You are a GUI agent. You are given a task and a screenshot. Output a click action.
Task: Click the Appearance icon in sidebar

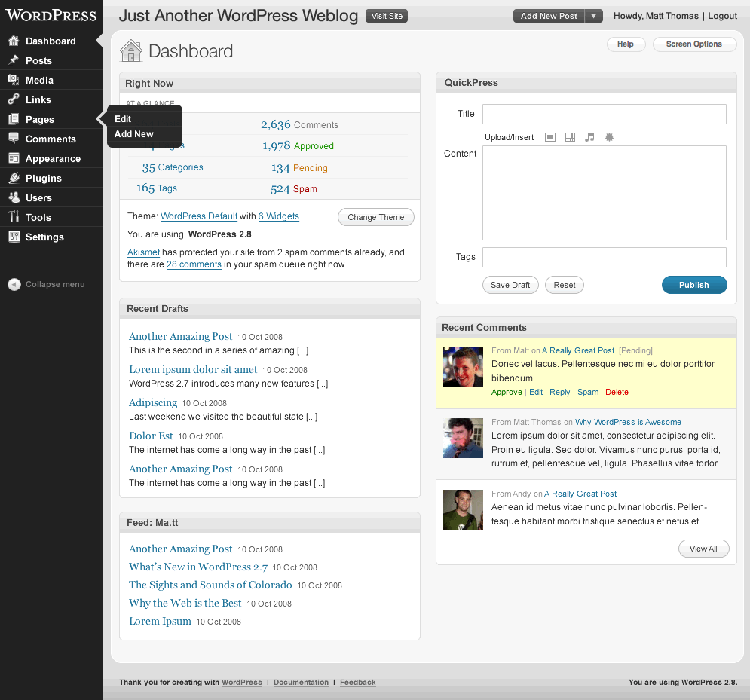(14, 158)
